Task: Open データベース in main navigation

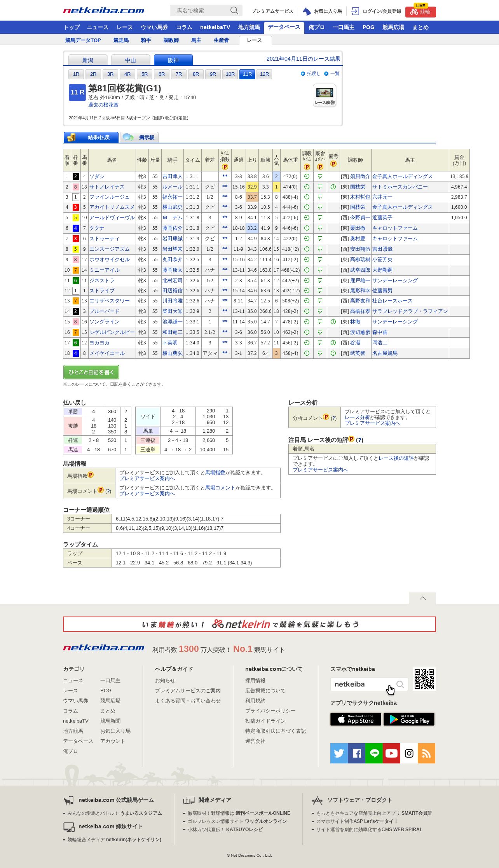Action: click(284, 27)
